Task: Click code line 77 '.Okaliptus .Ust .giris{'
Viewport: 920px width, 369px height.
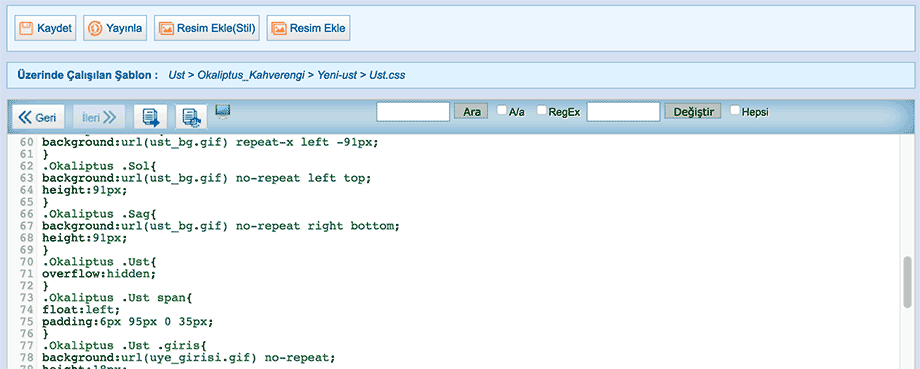Action: [x=124, y=346]
